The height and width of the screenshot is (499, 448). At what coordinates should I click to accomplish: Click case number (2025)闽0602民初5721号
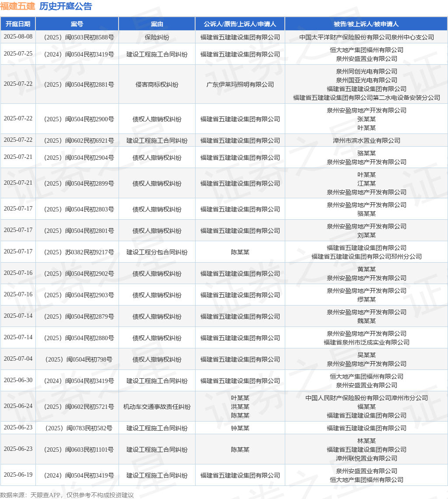coord(79,407)
